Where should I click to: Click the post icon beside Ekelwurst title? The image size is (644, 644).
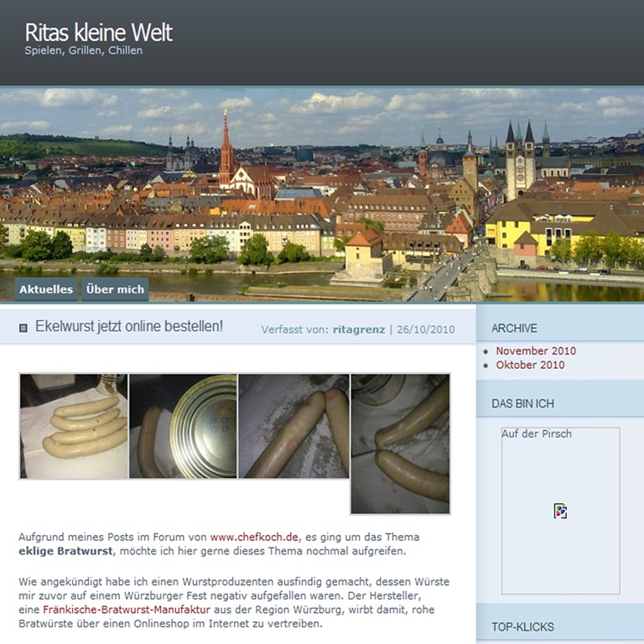click(x=23, y=328)
